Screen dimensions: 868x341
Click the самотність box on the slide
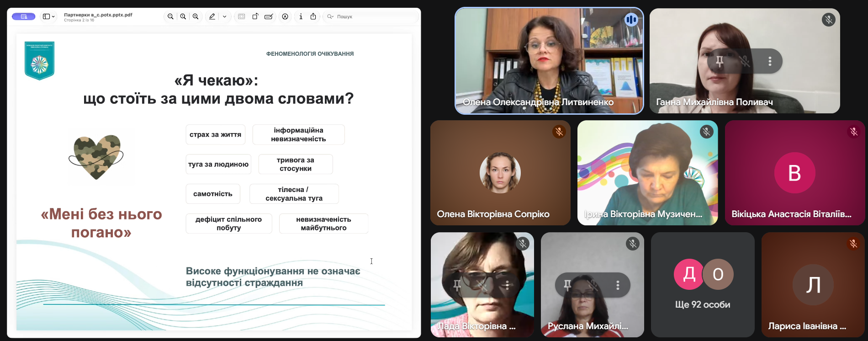pyautogui.click(x=213, y=194)
